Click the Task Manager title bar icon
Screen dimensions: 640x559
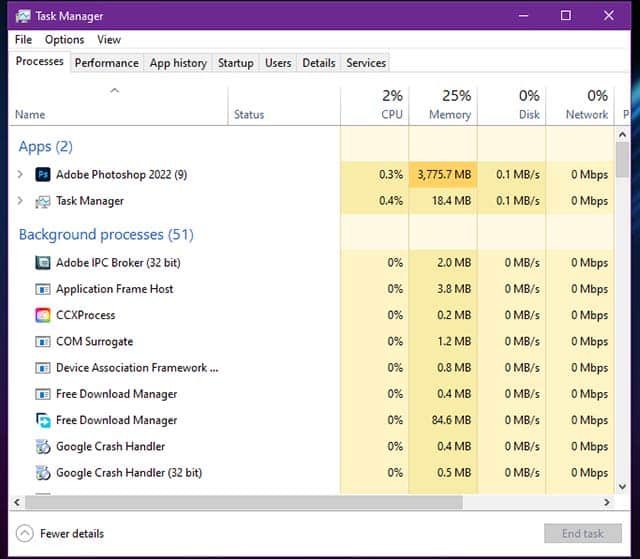(x=23, y=16)
